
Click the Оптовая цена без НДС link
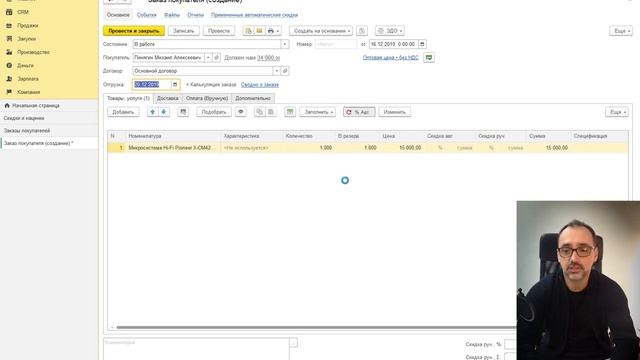[391, 58]
